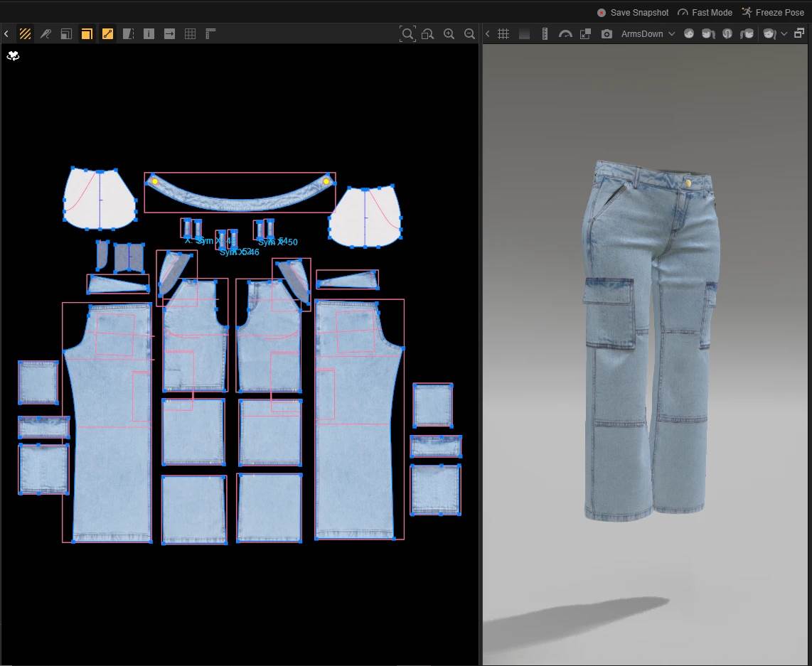Screen dimensions: 812x666
Task: Click the ruler measurement icon in 3D toolbar
Action: (545, 34)
